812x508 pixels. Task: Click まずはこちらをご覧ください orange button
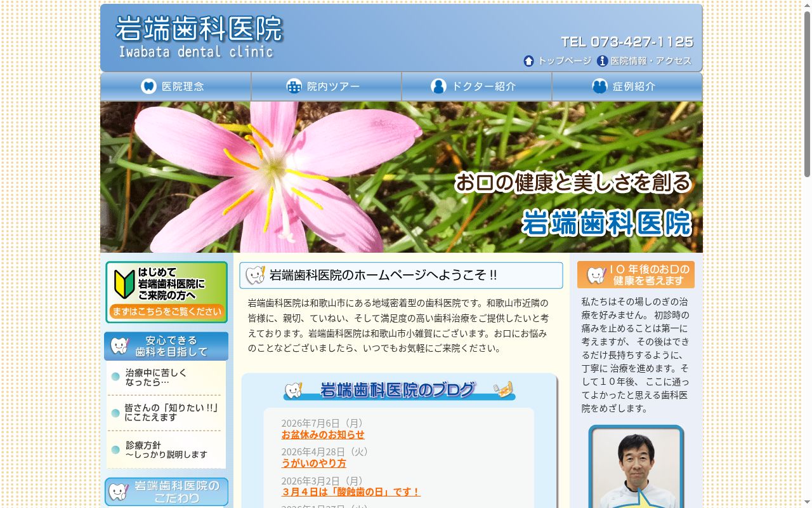click(x=167, y=312)
